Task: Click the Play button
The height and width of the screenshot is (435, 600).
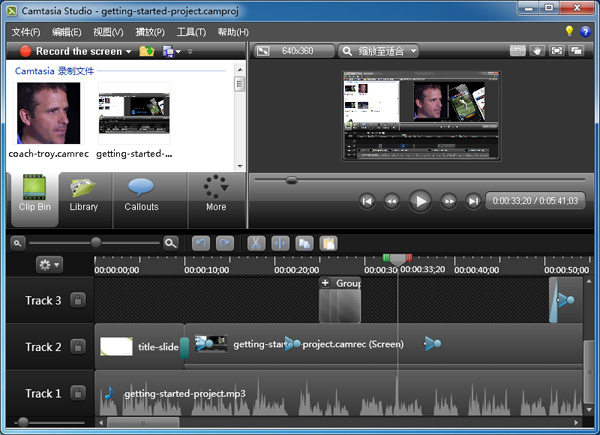Action: (420, 201)
